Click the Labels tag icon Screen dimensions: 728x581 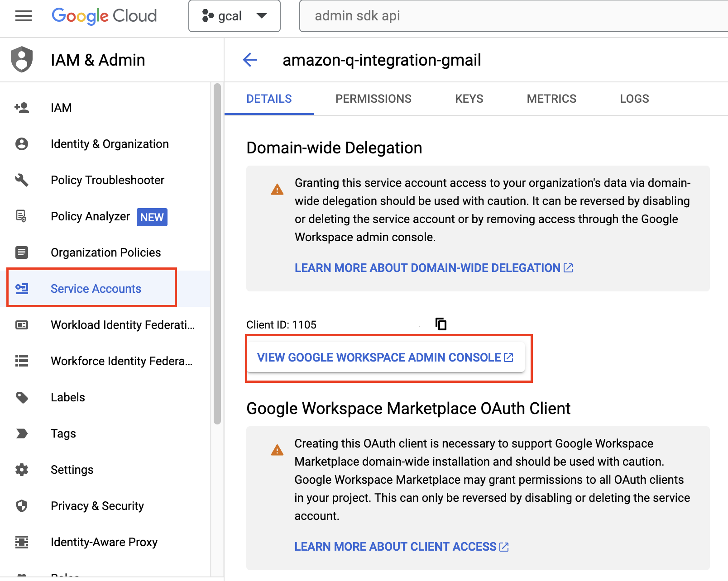click(22, 397)
